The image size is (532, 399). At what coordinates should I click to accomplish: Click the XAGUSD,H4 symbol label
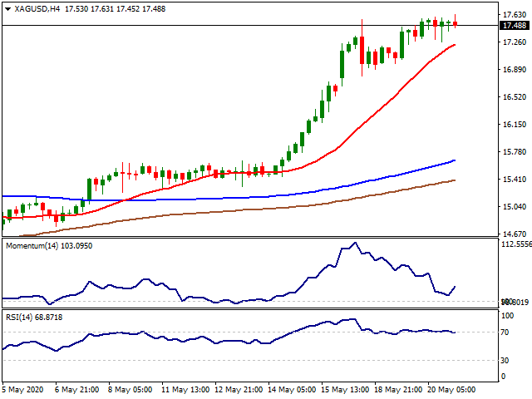37,9
